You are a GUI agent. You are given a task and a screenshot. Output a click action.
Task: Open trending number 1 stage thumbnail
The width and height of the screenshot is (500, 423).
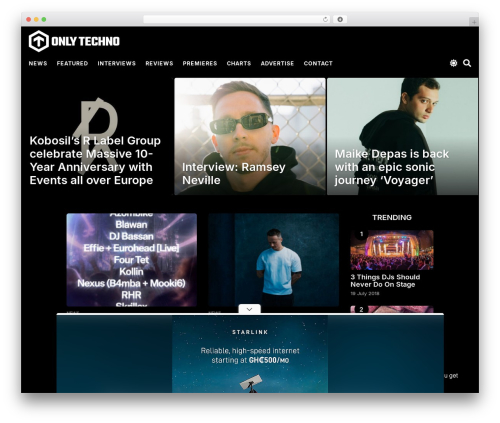pos(392,250)
